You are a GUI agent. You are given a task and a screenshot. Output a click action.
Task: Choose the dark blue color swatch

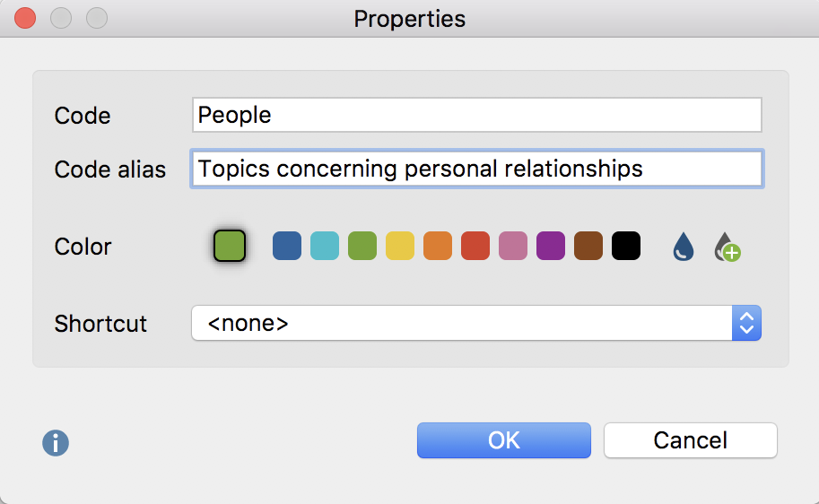click(x=287, y=246)
